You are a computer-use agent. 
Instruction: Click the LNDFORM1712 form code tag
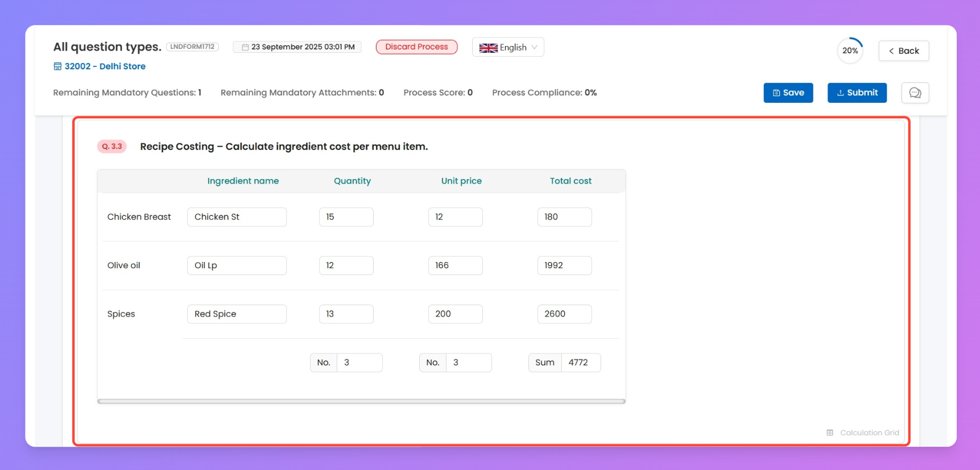[192, 47]
